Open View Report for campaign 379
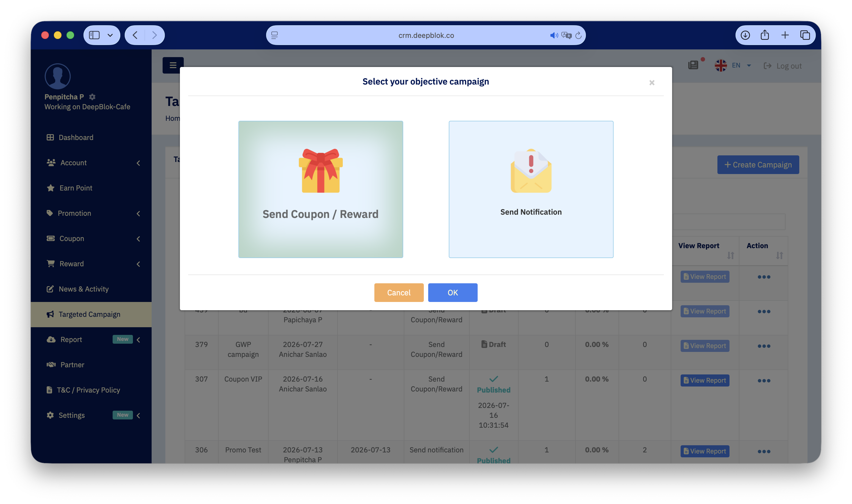 [705, 346]
